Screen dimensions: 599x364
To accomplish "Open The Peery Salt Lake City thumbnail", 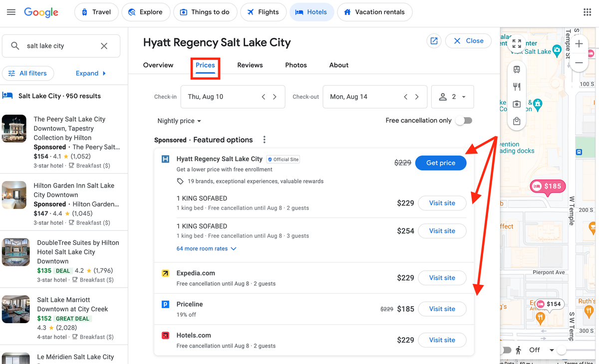I will pyautogui.click(x=14, y=129).
